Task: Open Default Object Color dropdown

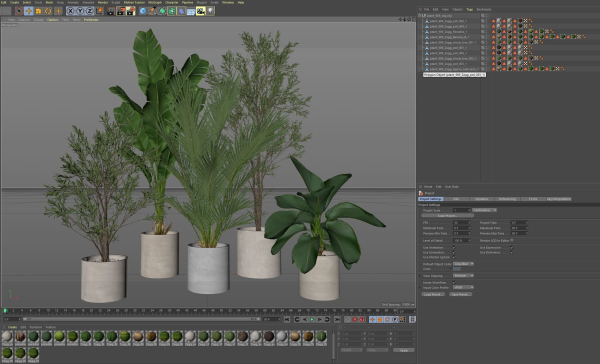Action: [x=463, y=264]
